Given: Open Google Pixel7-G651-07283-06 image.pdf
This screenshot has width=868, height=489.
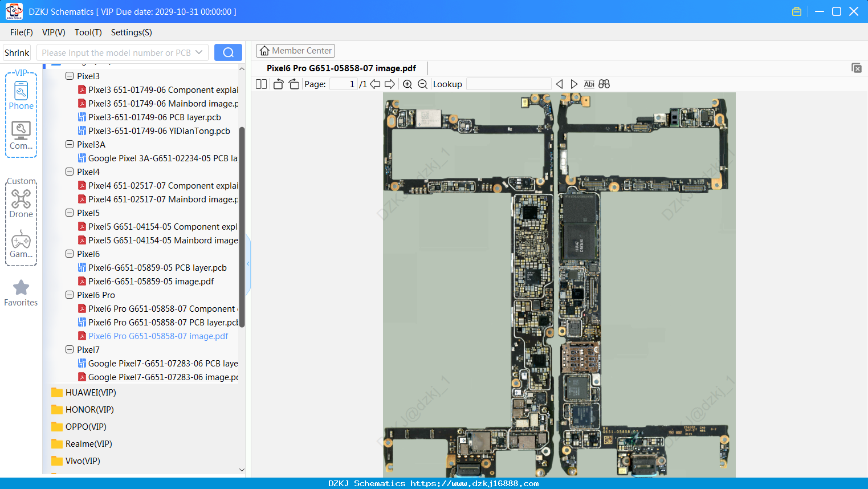Looking at the screenshot, I should pos(163,377).
